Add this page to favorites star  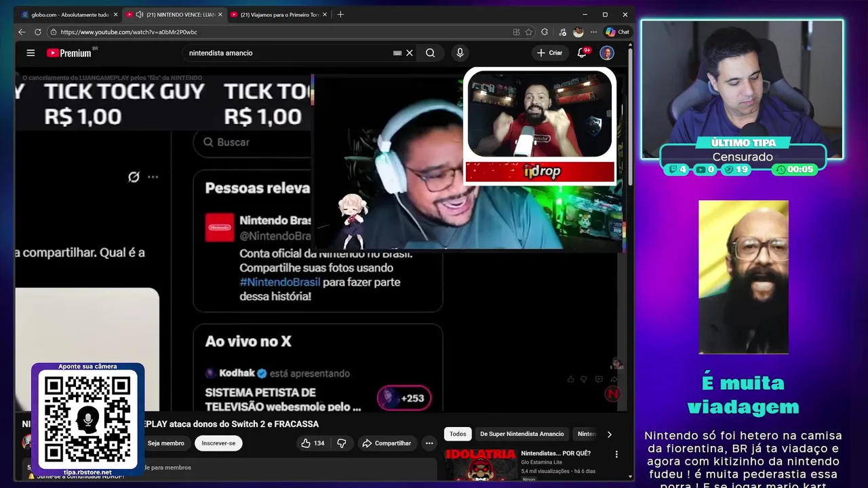(x=529, y=32)
